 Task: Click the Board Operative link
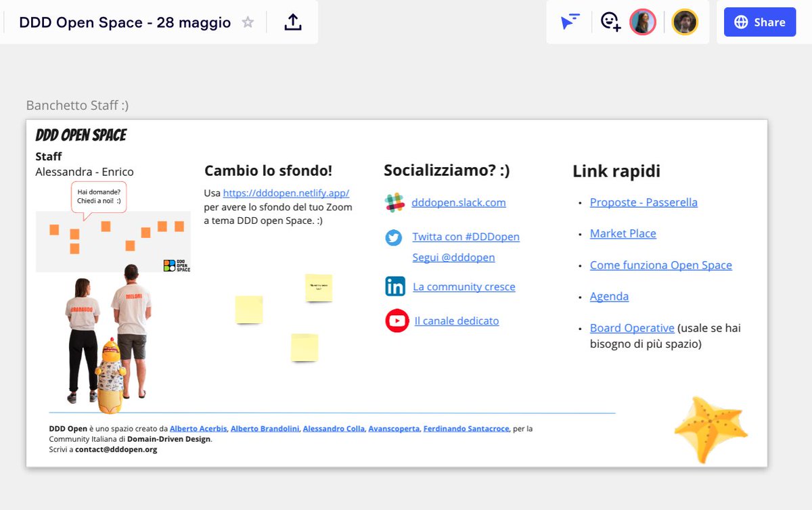[x=632, y=327]
